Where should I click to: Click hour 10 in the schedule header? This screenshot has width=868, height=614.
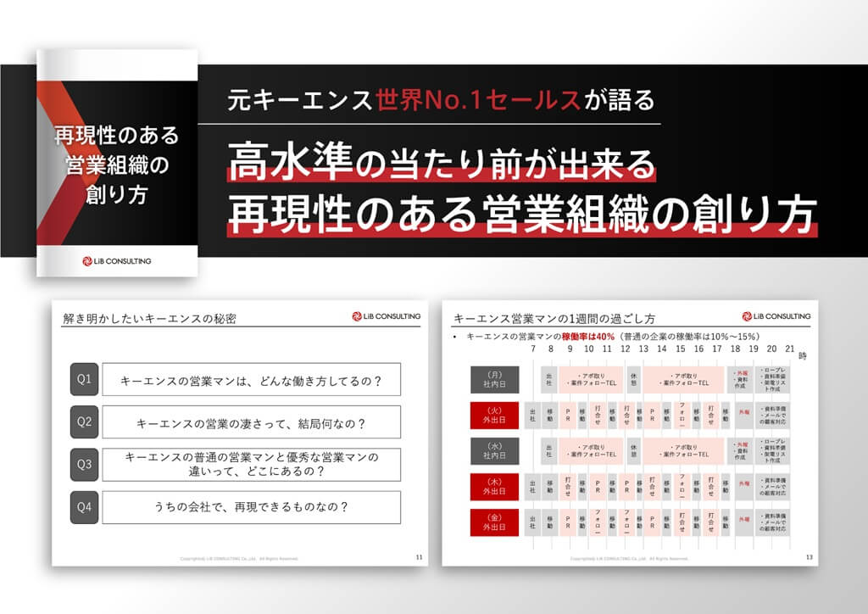(x=588, y=349)
